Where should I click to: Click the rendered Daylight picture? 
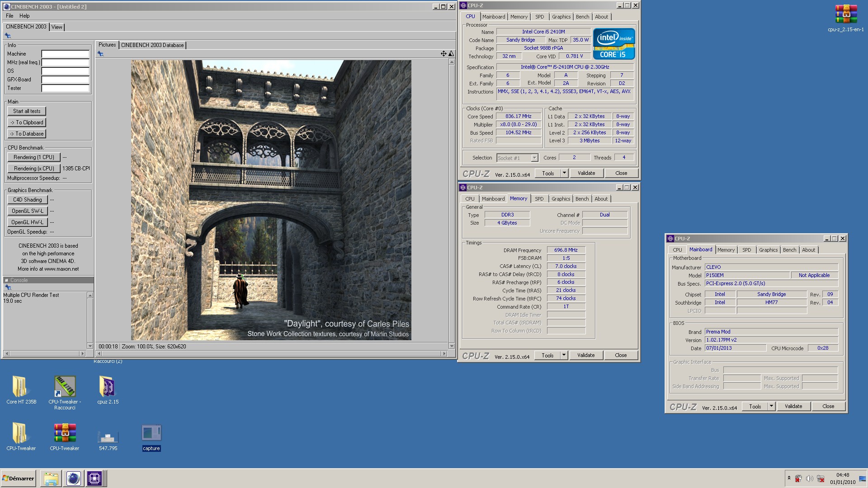point(271,200)
